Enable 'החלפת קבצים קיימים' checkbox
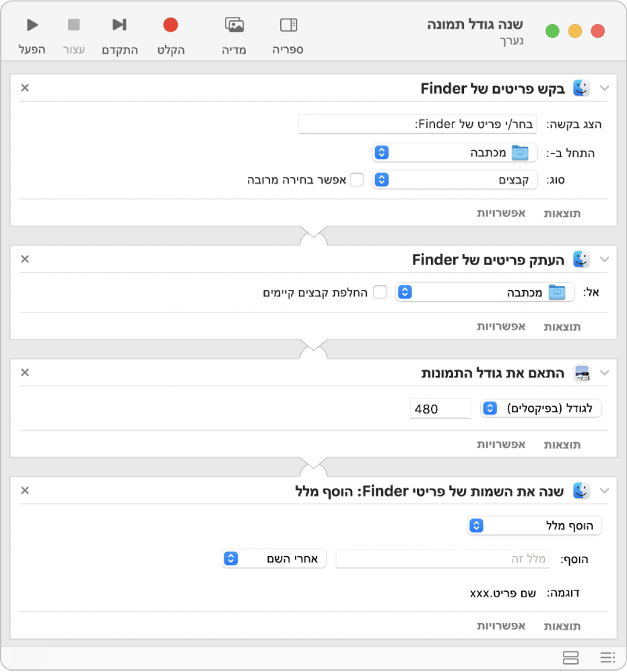This screenshot has height=672, width=627. [381, 292]
